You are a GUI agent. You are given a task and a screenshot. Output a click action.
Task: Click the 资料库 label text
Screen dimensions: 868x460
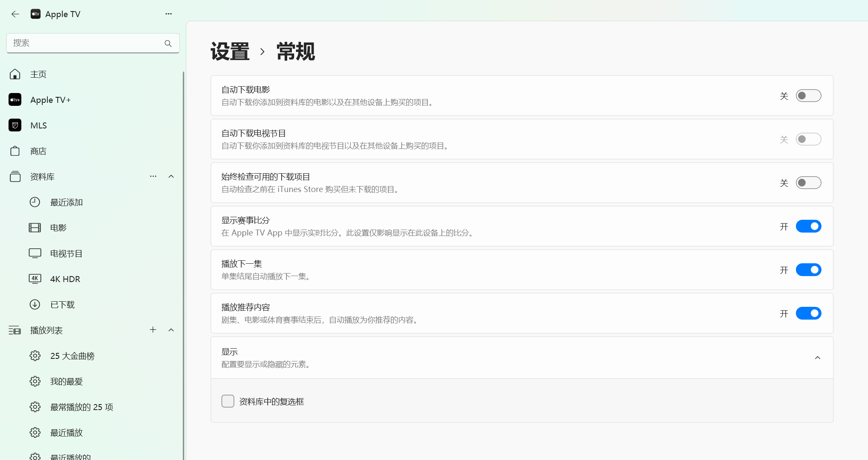click(42, 177)
